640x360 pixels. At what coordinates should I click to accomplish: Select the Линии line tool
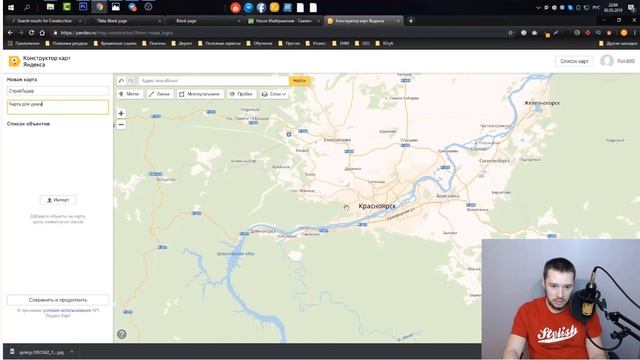tap(159, 94)
